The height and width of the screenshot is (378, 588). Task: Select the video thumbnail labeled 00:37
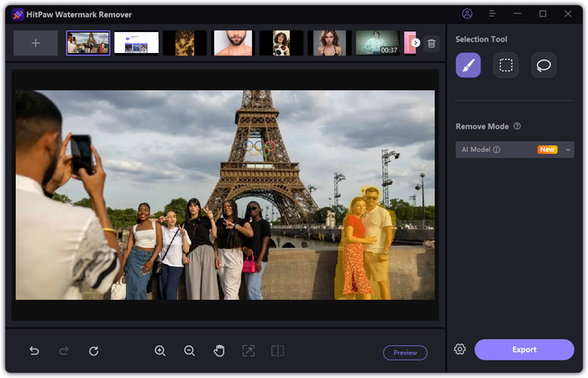tap(377, 43)
